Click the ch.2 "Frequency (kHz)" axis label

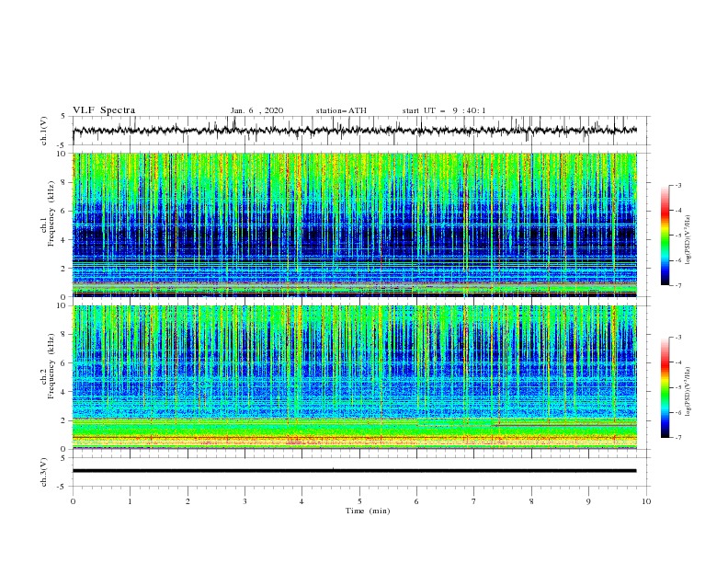tap(51, 366)
